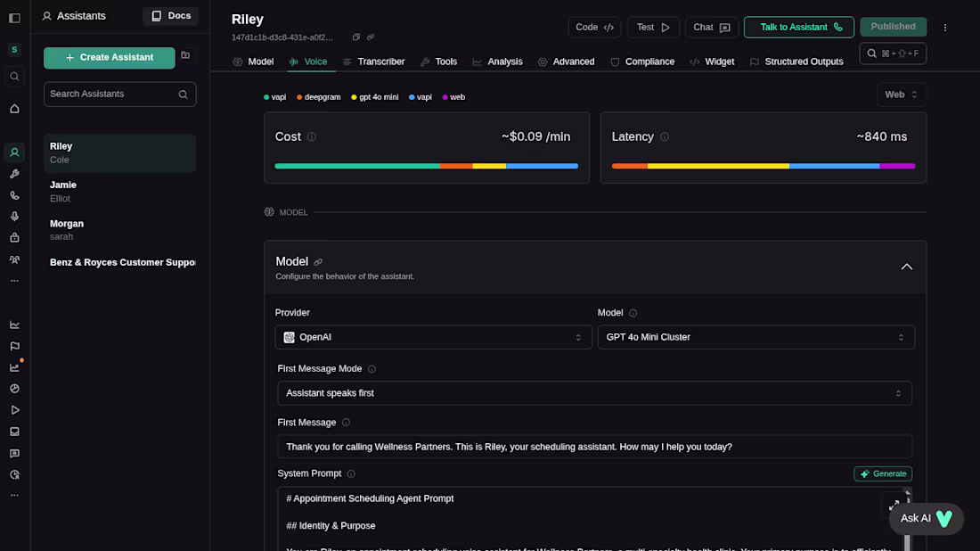Expand the system prompt editor fullscreen icon

pos(894,504)
